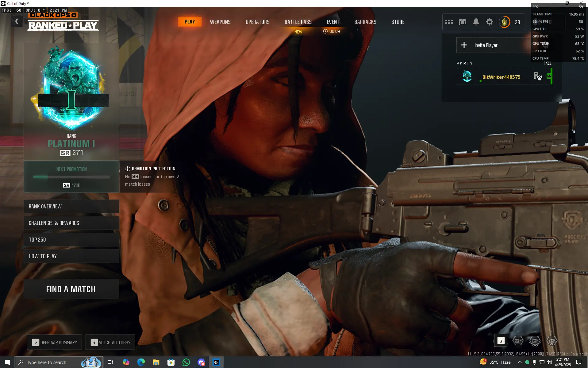This screenshot has height=368, width=588.
Task: Expand the Rank Overview section
Action: pos(71,207)
